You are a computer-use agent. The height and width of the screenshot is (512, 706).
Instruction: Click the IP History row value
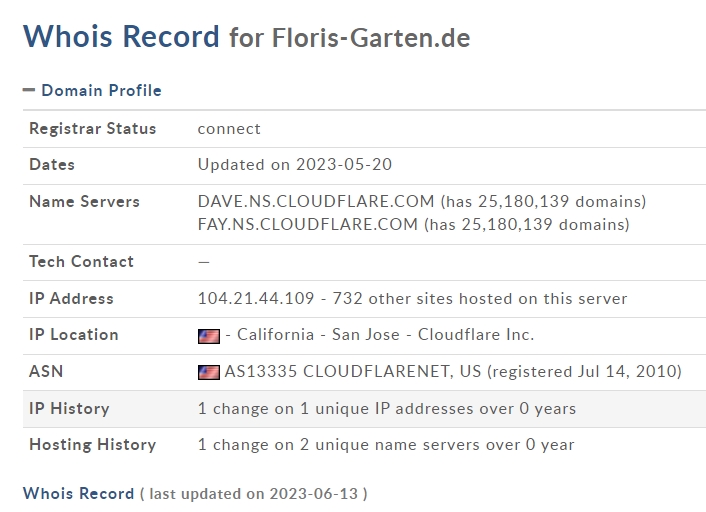click(386, 408)
